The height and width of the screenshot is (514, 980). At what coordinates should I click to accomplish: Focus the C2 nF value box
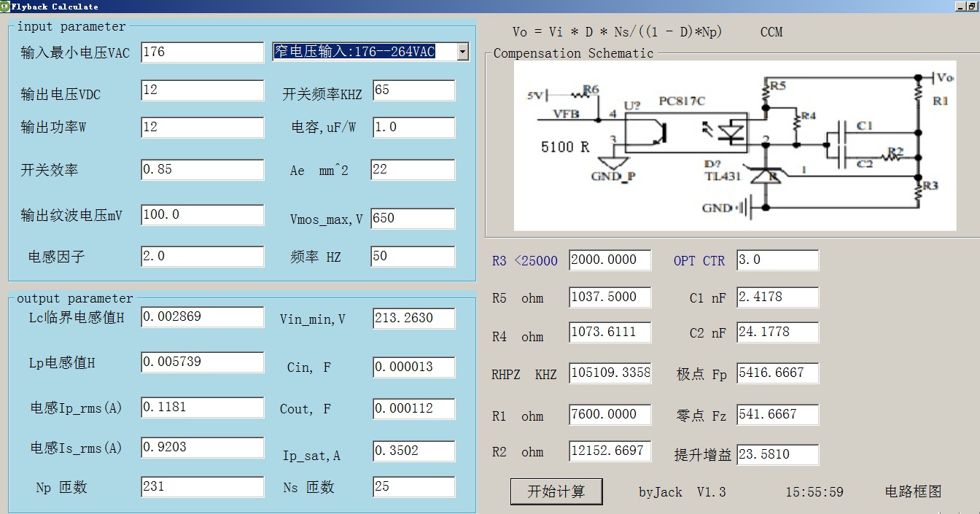pos(777,332)
